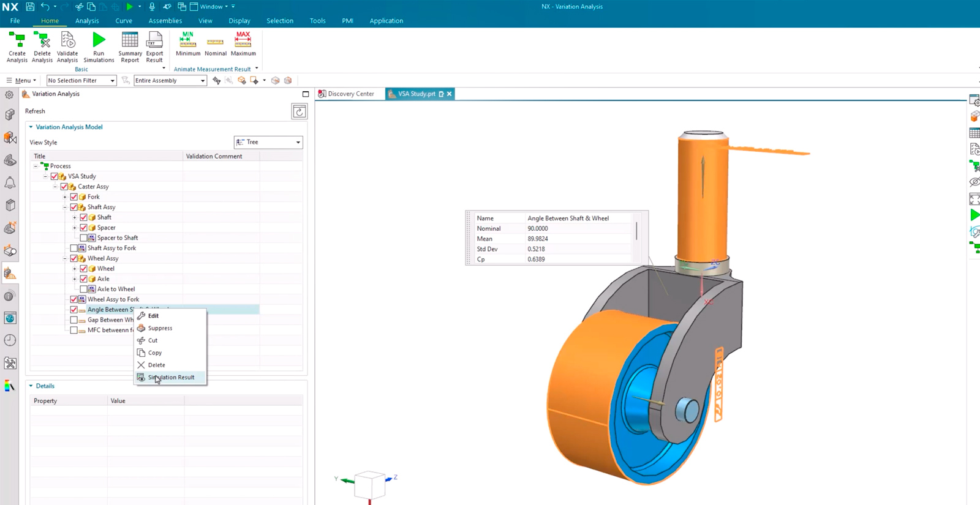This screenshot has width=980, height=505.
Task: Click the Export Result icon
Action: (154, 42)
